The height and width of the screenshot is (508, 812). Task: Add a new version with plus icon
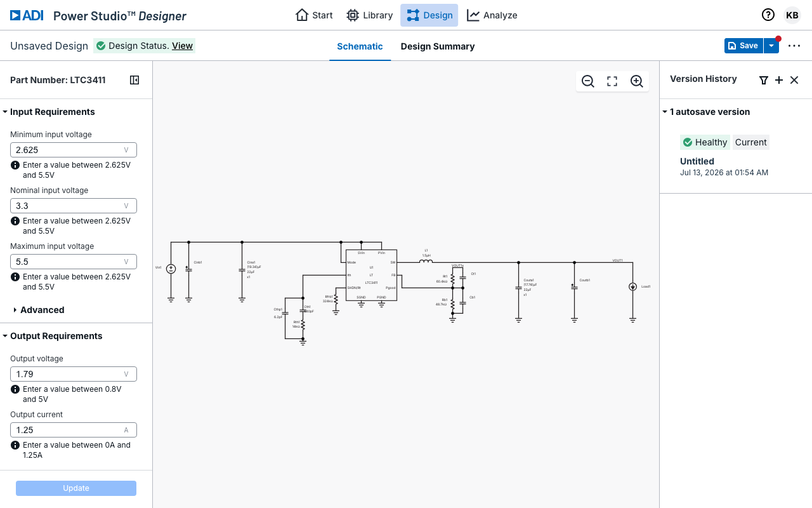[779, 80]
